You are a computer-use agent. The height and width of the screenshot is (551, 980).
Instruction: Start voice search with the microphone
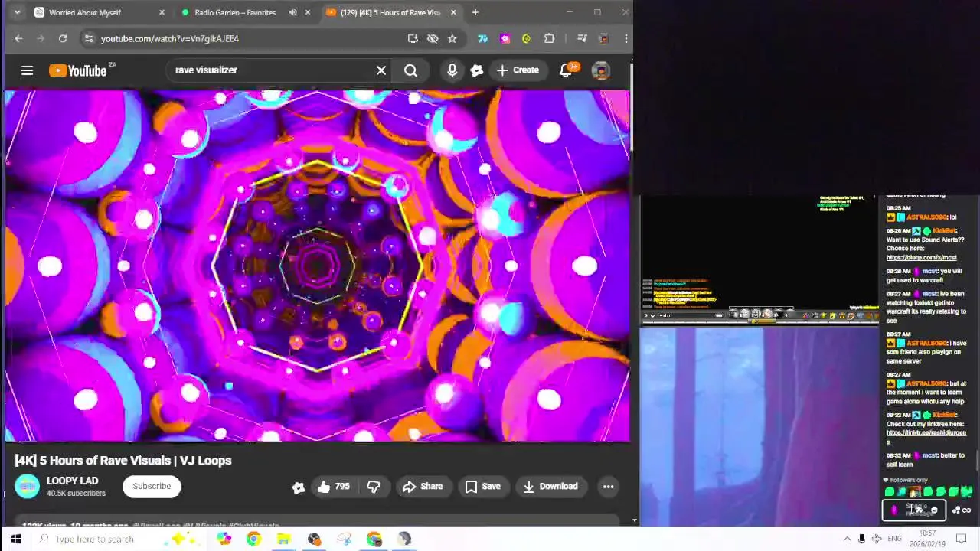(452, 70)
